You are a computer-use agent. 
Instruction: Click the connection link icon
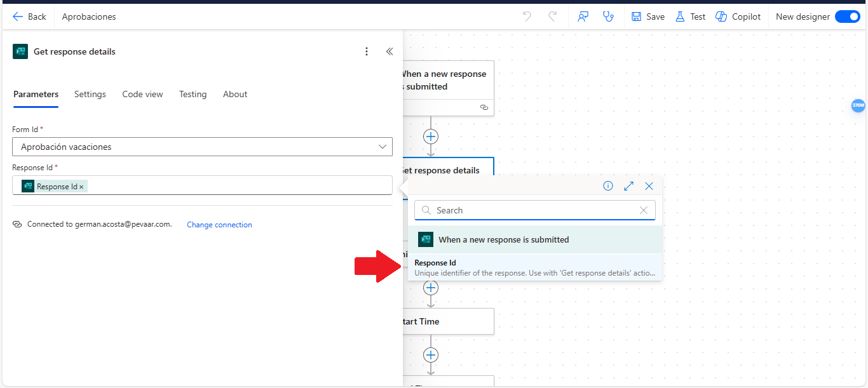coord(18,224)
